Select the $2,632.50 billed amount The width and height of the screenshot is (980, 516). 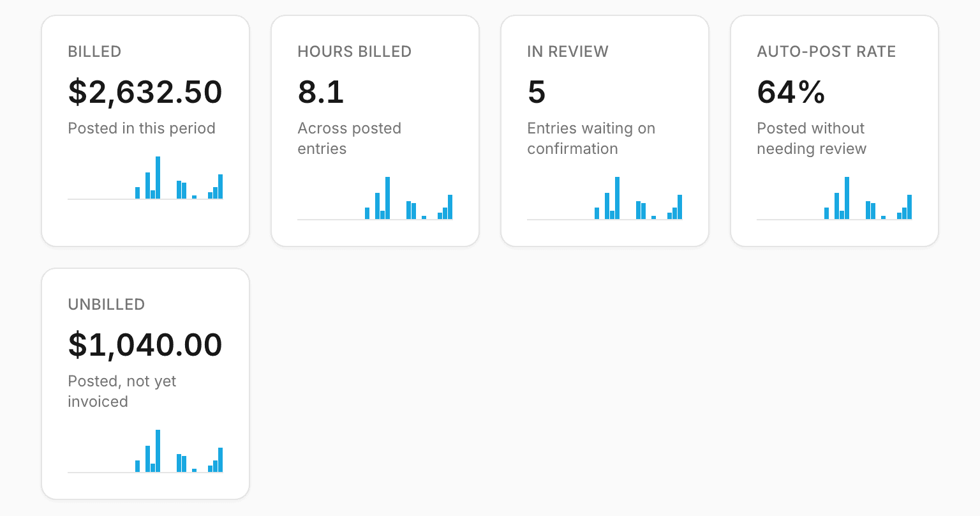point(145,92)
